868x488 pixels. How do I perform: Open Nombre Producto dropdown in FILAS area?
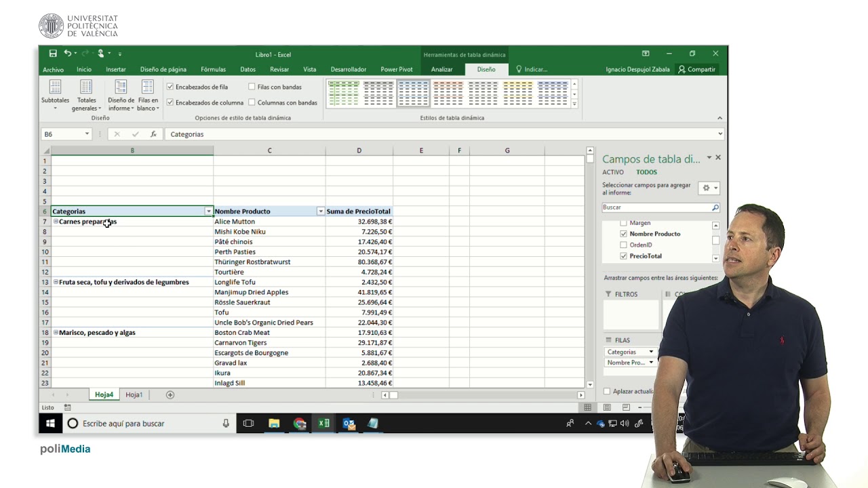click(651, 363)
